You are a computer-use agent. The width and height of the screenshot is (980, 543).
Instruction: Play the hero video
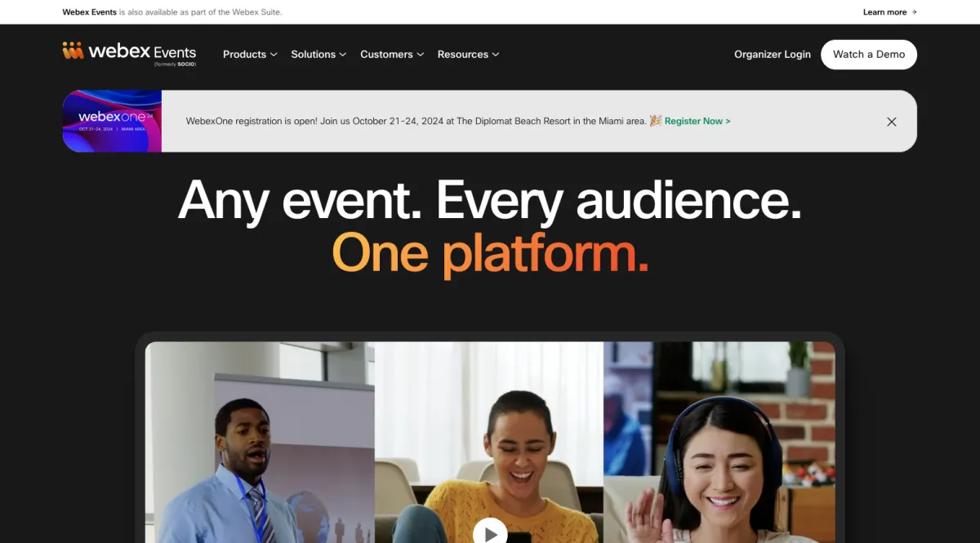point(490,534)
